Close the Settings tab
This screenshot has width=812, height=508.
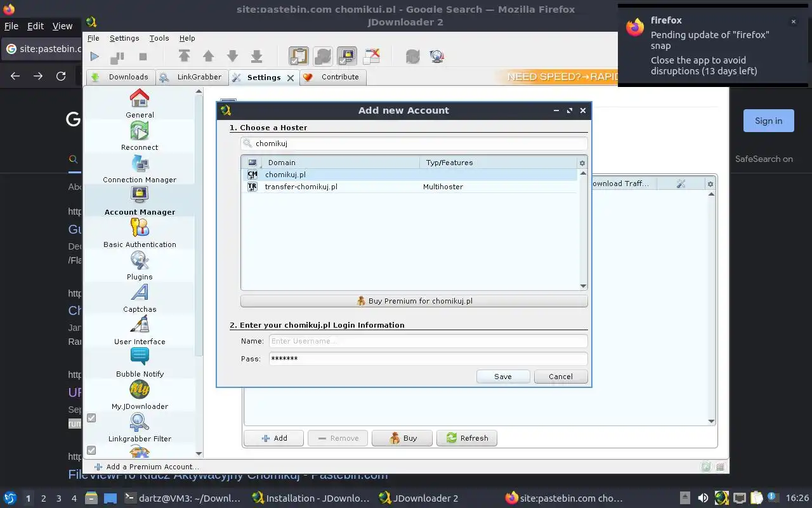(291, 77)
